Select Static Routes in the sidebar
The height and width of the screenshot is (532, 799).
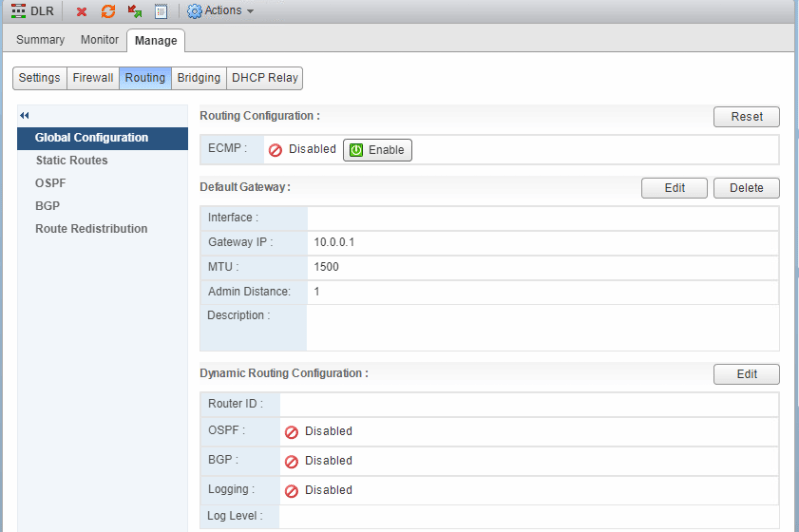click(71, 160)
